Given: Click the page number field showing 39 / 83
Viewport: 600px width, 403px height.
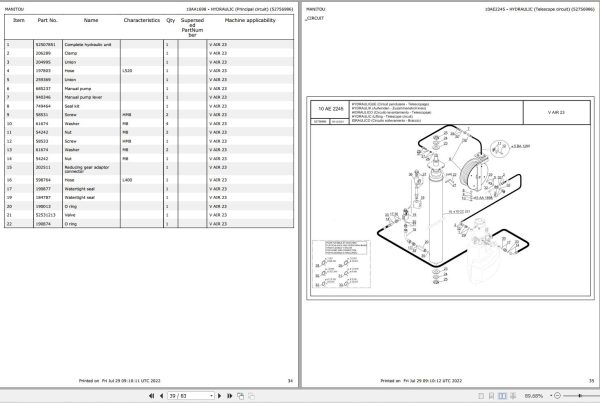Looking at the screenshot, I should (x=189, y=396).
